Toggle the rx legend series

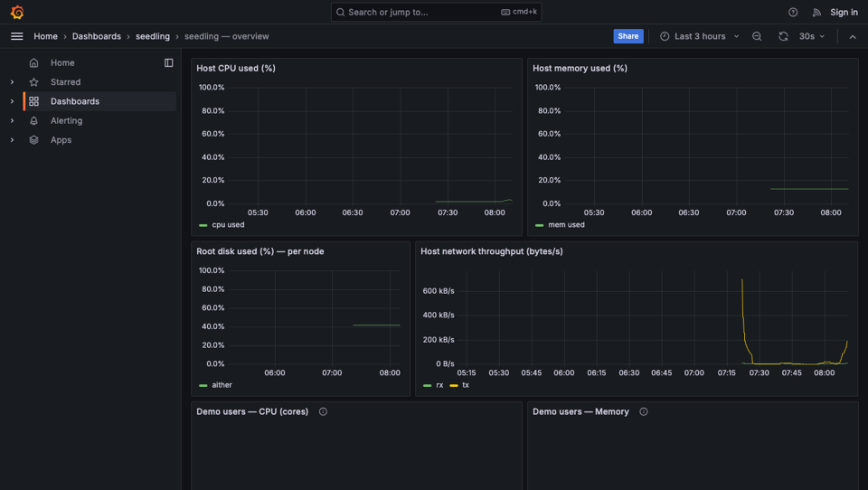click(439, 385)
